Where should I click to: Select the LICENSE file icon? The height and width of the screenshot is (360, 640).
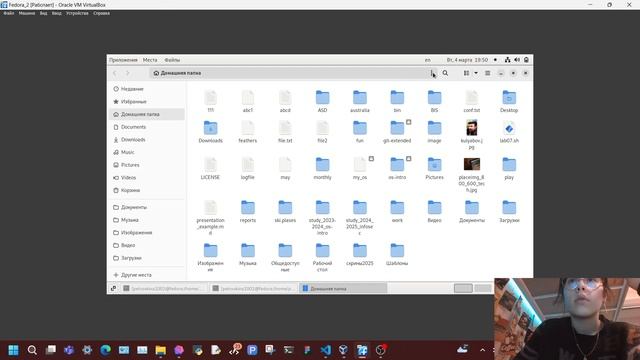point(211,165)
